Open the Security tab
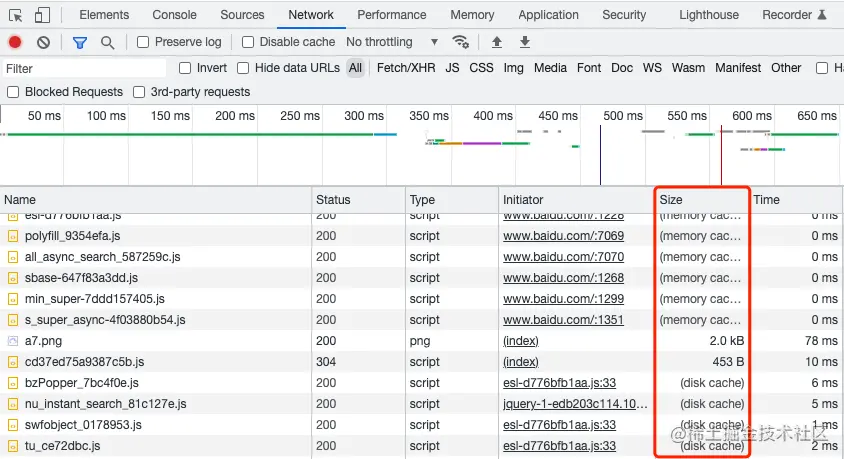This screenshot has width=844, height=459. point(624,15)
